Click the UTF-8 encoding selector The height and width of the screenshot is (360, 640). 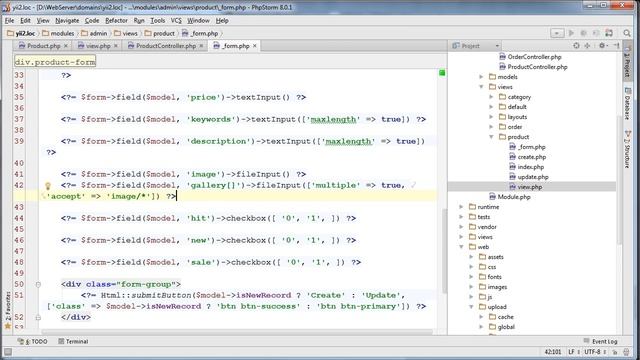[x=594, y=351]
